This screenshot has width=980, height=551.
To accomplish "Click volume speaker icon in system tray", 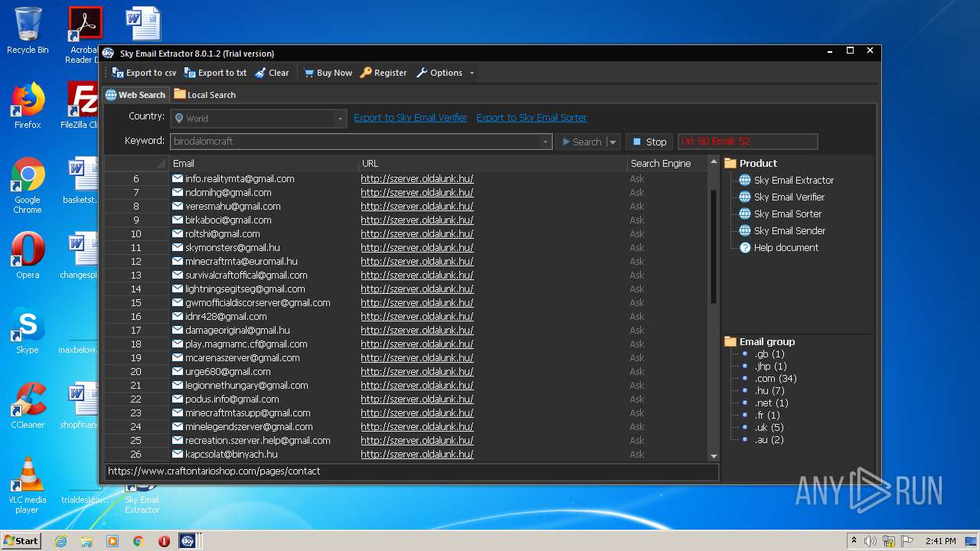I will tap(871, 541).
